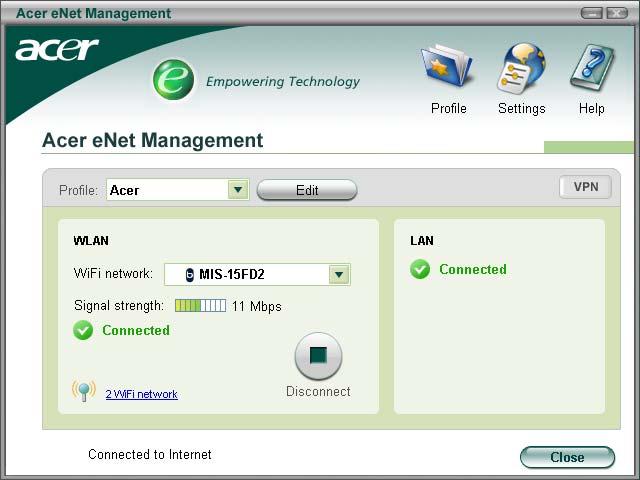
Task: Open the 2 WiFi network link
Action: 142,394
